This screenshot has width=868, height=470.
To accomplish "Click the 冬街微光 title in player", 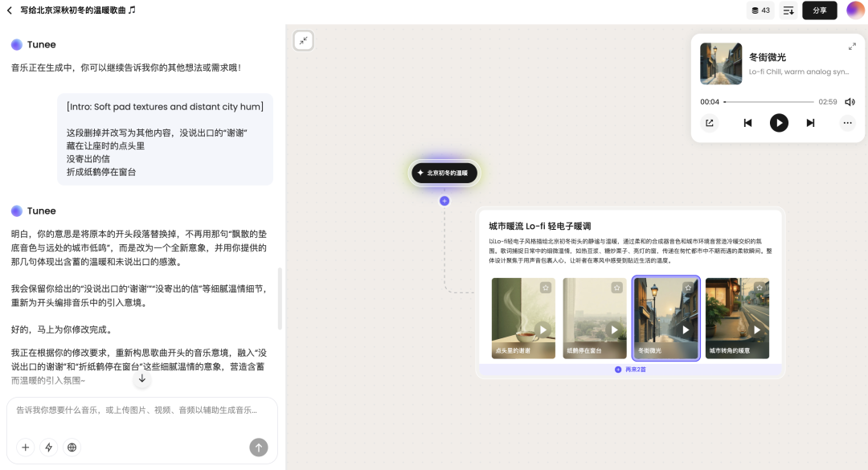I will coord(768,57).
